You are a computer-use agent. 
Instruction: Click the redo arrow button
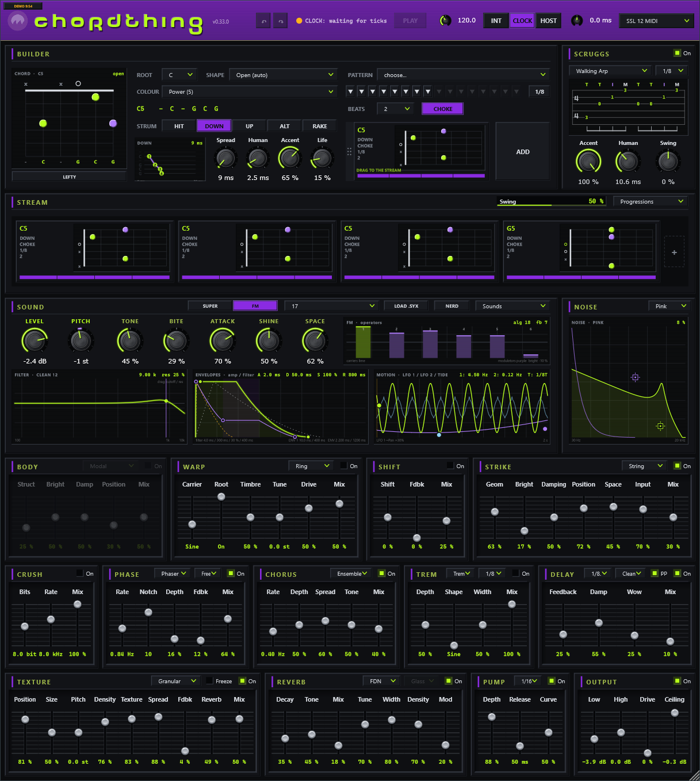click(280, 21)
